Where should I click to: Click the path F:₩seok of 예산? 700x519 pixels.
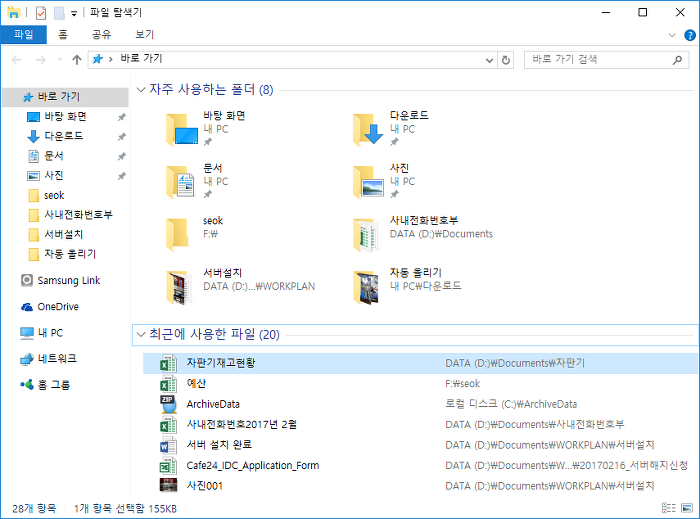point(462,384)
